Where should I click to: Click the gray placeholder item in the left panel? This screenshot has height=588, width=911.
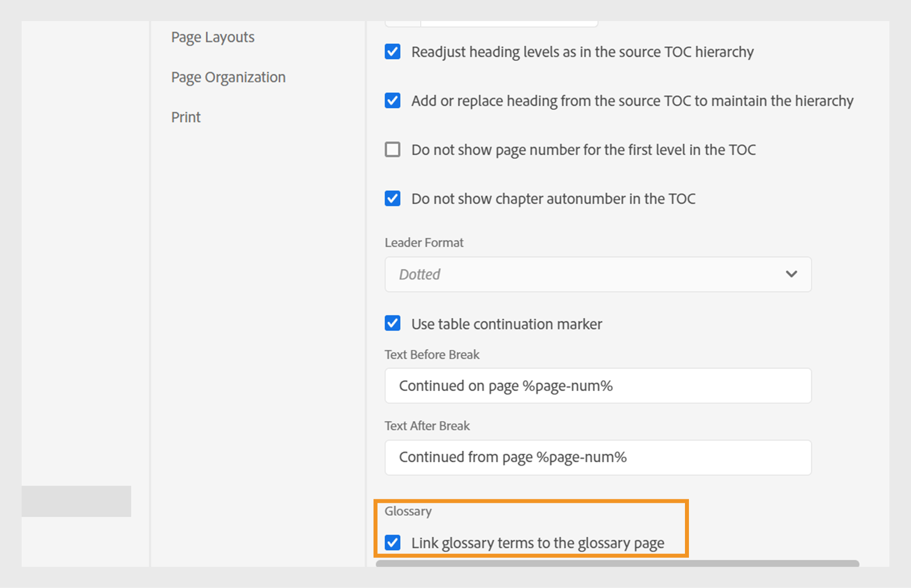coord(76,501)
